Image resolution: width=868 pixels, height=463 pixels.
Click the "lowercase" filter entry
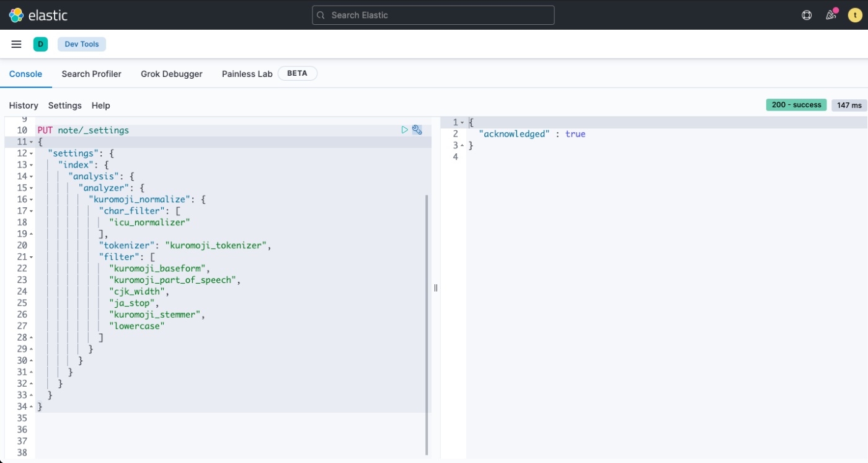[136, 326]
